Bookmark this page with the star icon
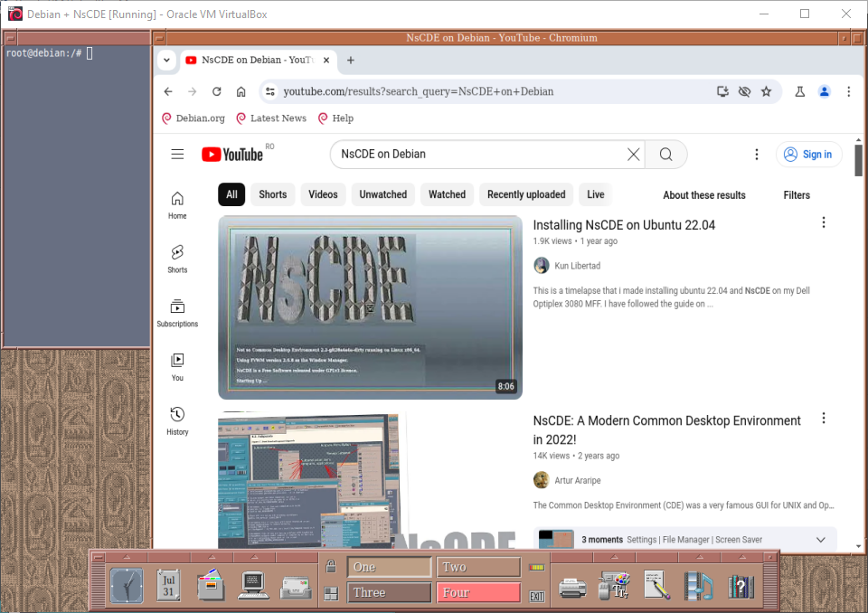The width and height of the screenshot is (868, 613). (x=767, y=91)
